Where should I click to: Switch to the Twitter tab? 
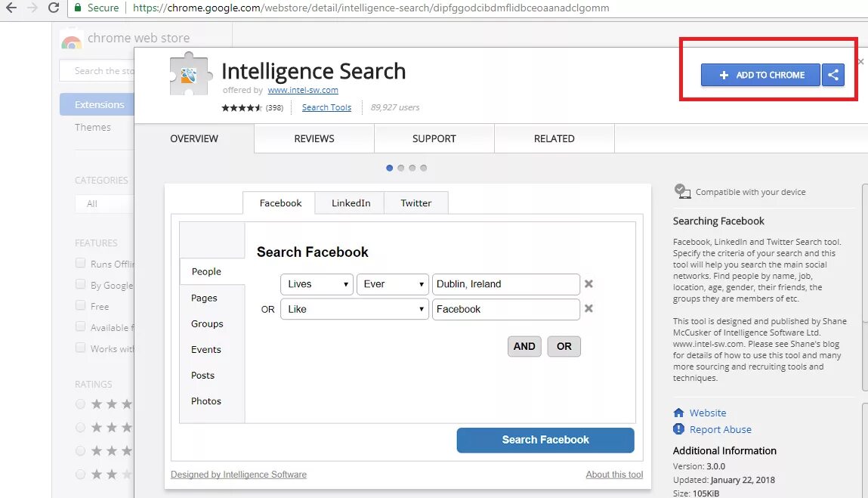[416, 203]
